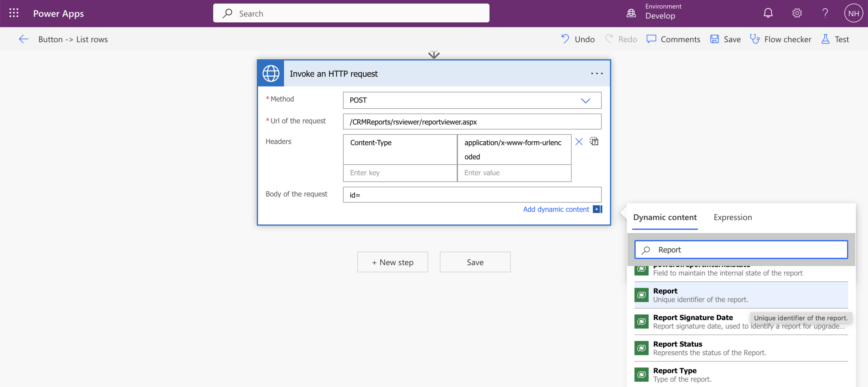The height and width of the screenshot is (387, 868).
Task: Go back using the left arrow
Action: [24, 39]
